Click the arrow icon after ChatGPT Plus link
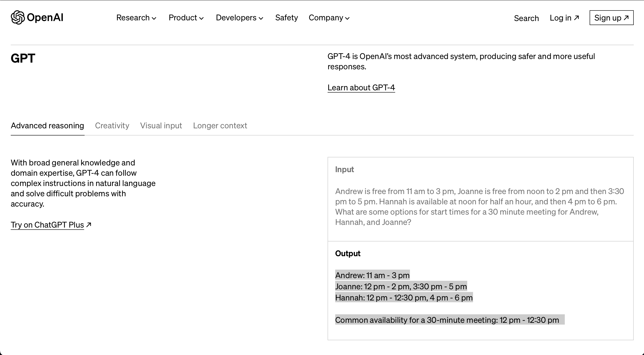Image resolution: width=644 pixels, height=355 pixels. point(89,225)
